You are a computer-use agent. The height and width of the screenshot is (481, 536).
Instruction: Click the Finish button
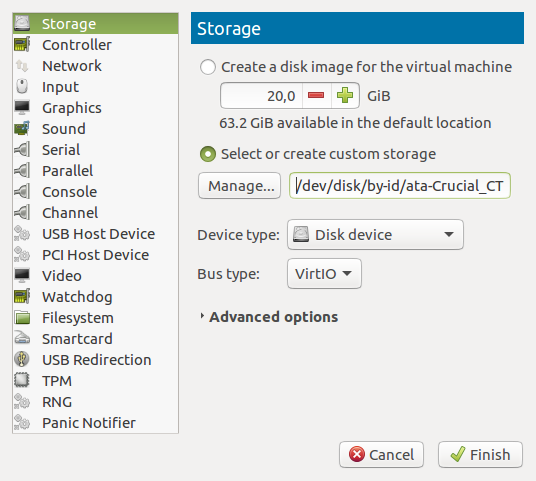point(480,454)
